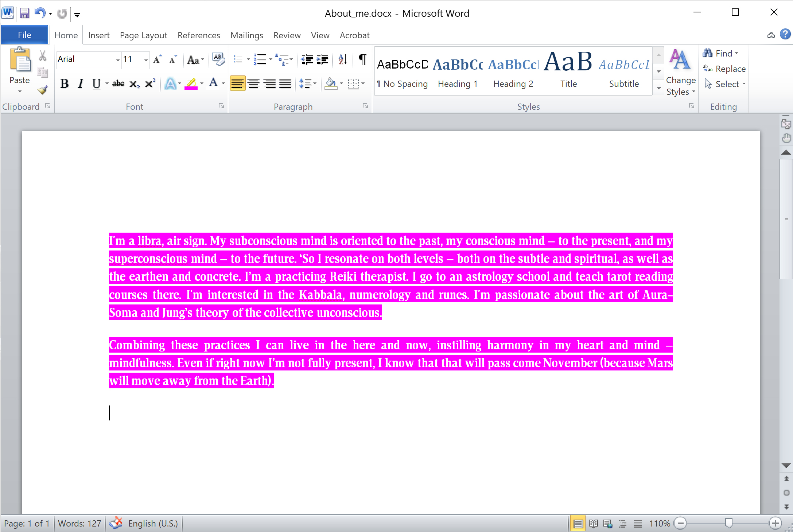Apply strikethrough to selected text
The height and width of the screenshot is (532, 793).
(x=118, y=84)
